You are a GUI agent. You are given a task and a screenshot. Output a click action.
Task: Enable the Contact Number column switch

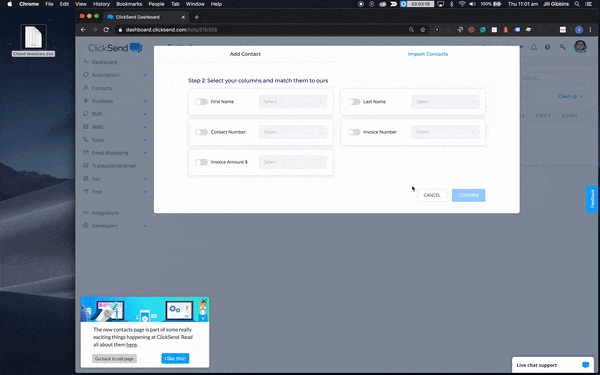click(201, 132)
